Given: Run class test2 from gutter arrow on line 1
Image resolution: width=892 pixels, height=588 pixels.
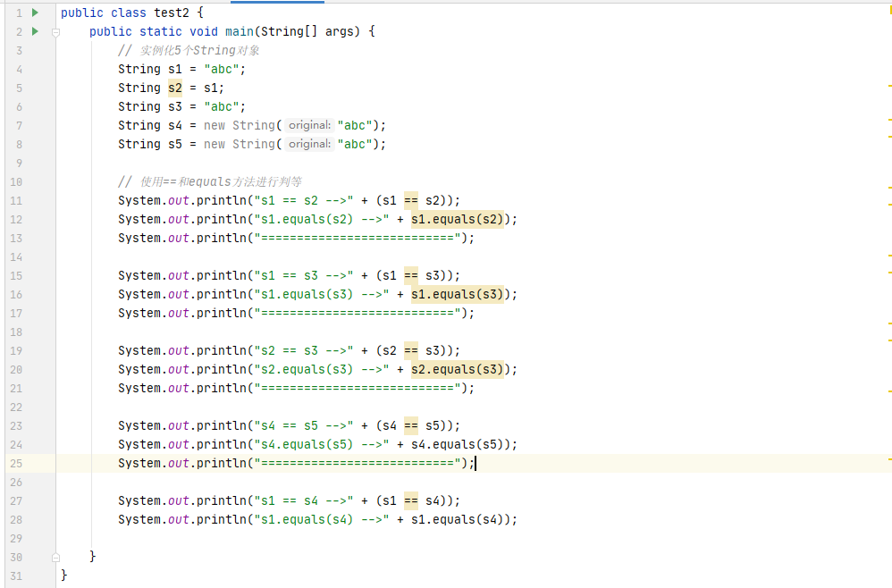Looking at the screenshot, I should [x=35, y=13].
